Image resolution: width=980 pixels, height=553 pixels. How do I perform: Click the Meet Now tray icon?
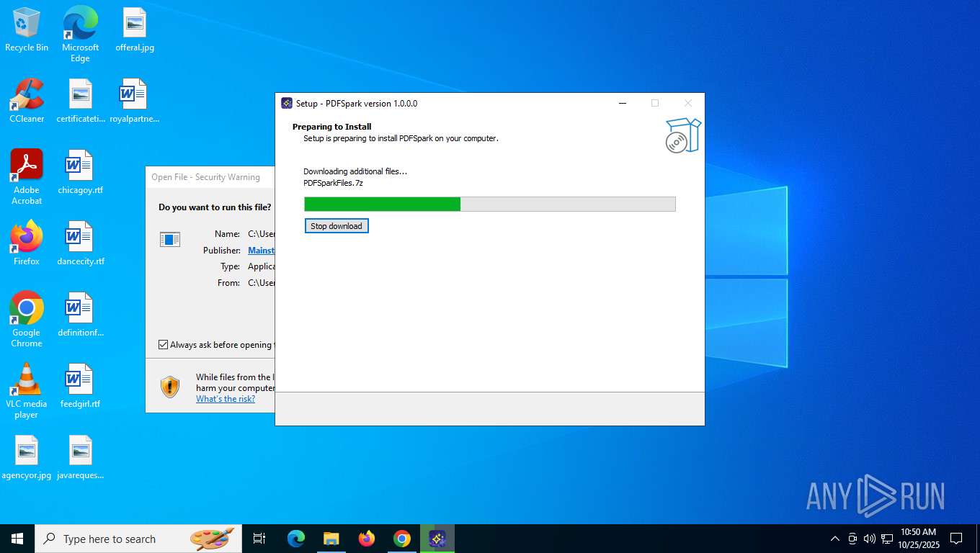[x=852, y=539]
